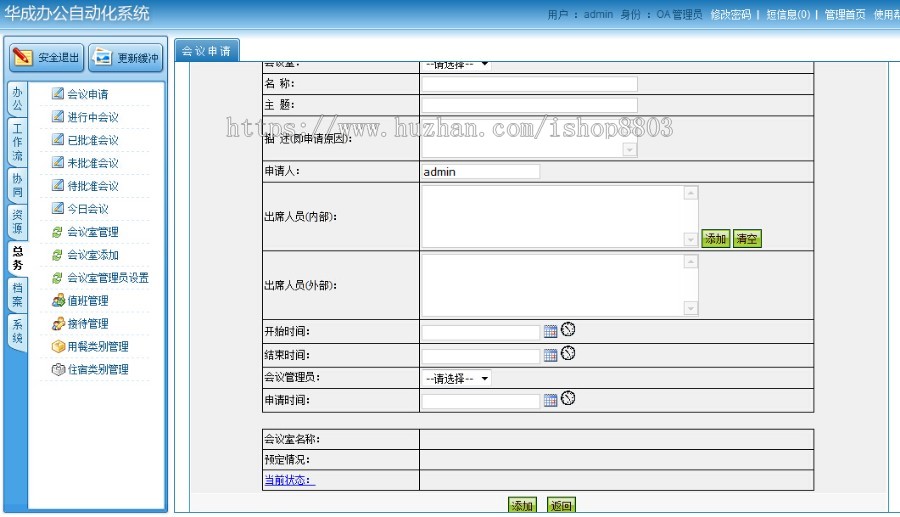Open 值班管理 in the sidebar
Screen dimensions: 900x517
88,301
